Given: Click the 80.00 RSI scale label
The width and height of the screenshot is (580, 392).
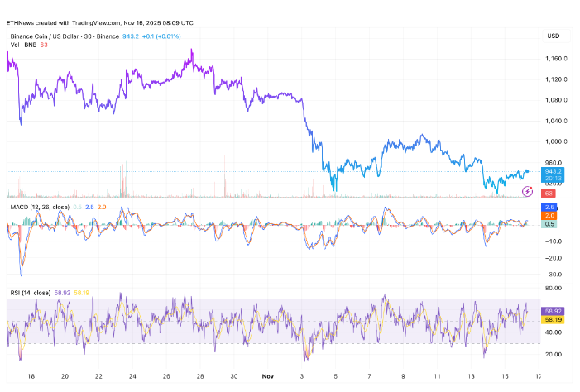Looking at the screenshot, I should (x=553, y=289).
